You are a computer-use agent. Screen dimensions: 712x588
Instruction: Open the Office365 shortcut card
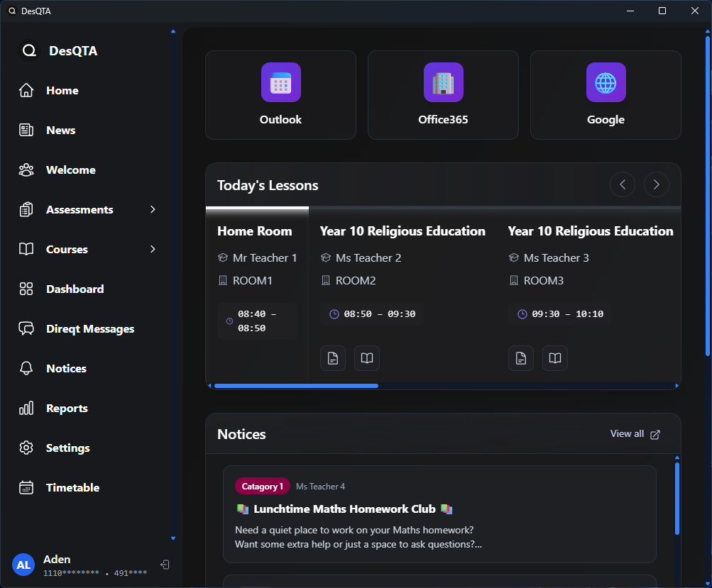tap(443, 95)
